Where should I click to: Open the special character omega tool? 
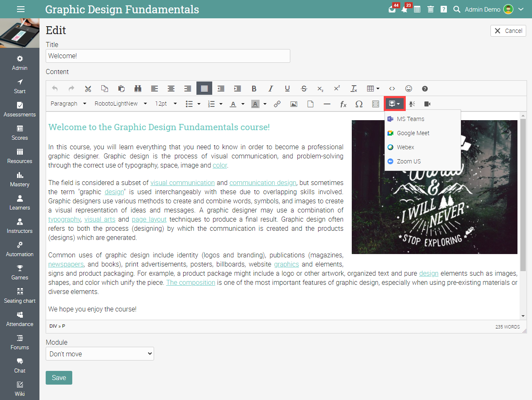[x=359, y=104]
